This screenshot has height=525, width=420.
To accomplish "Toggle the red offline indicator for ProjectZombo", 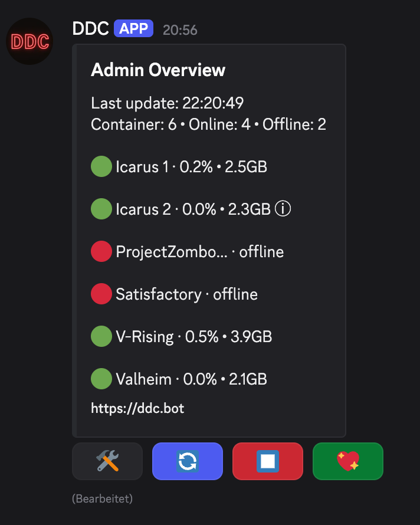I will coord(101,251).
